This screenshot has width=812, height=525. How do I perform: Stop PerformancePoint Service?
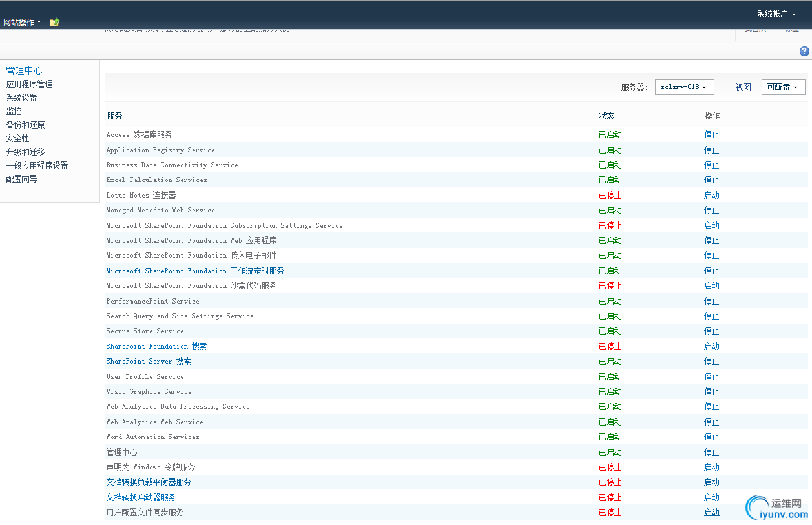click(711, 301)
